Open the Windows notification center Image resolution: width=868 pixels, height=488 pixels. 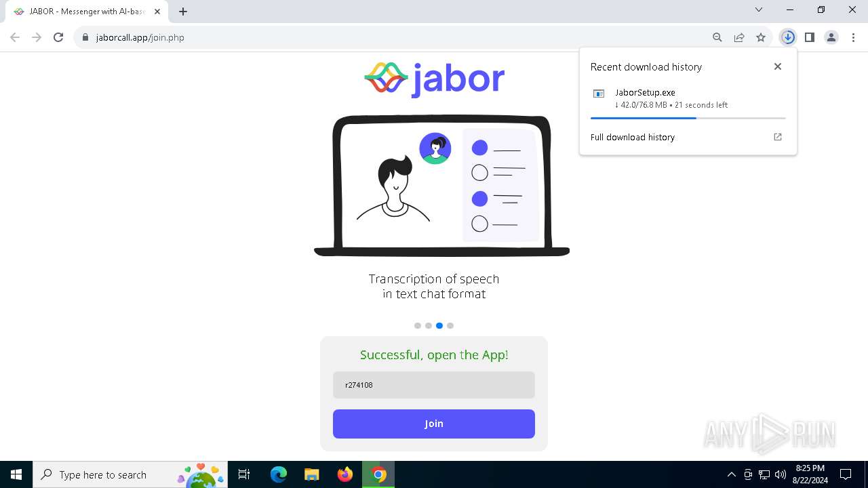(x=846, y=474)
